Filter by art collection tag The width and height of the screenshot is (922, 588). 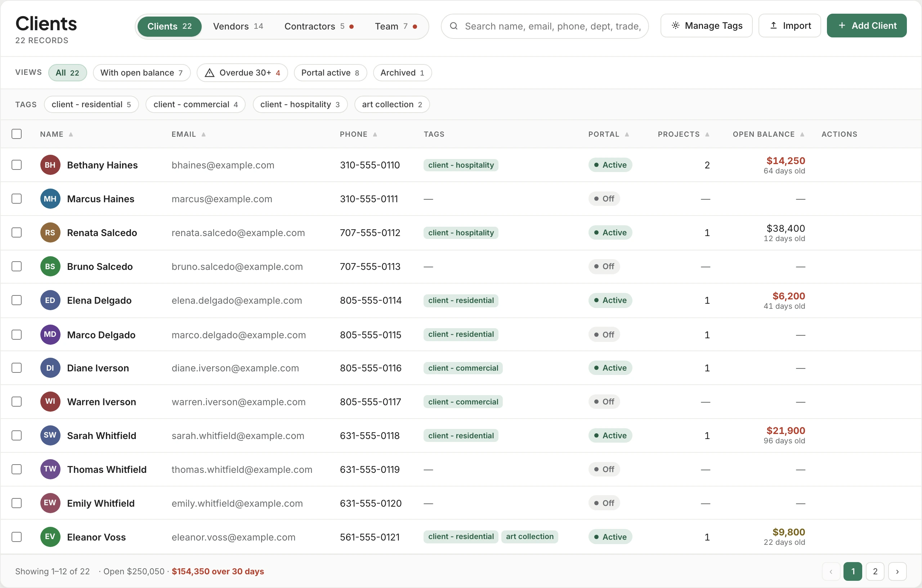pos(392,104)
